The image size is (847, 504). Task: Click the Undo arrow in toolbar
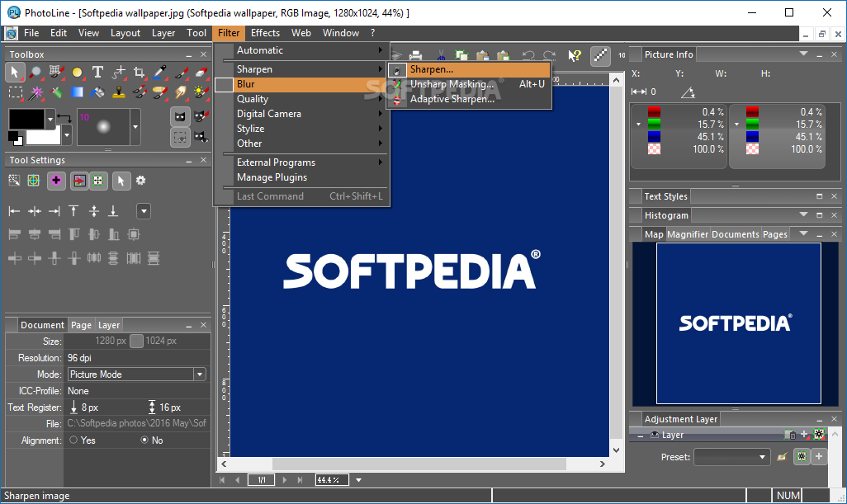point(528,55)
